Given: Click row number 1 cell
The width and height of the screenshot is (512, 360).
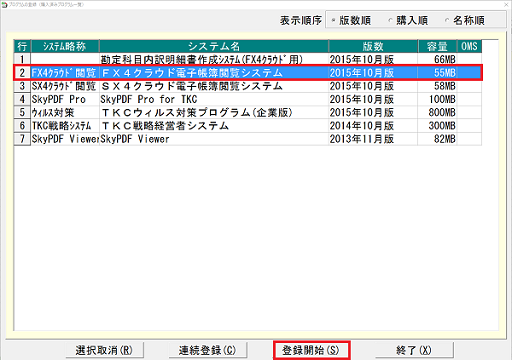Looking at the screenshot, I should [x=22, y=59].
